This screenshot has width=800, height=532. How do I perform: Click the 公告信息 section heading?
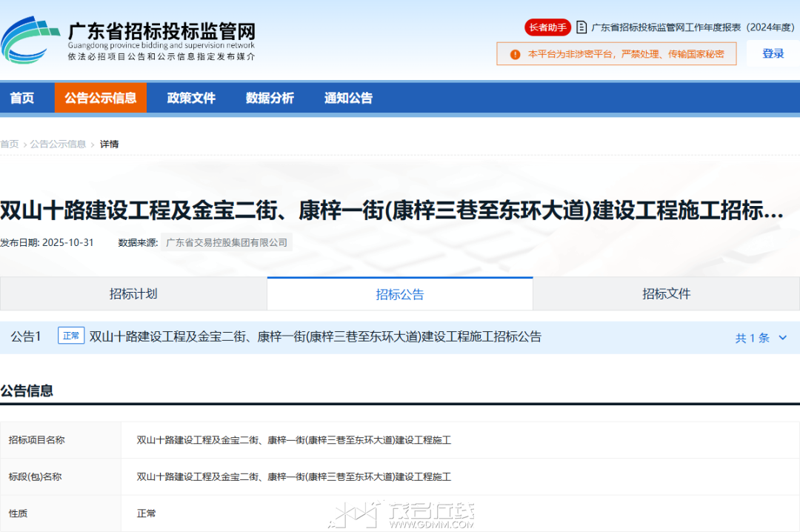click(27, 391)
